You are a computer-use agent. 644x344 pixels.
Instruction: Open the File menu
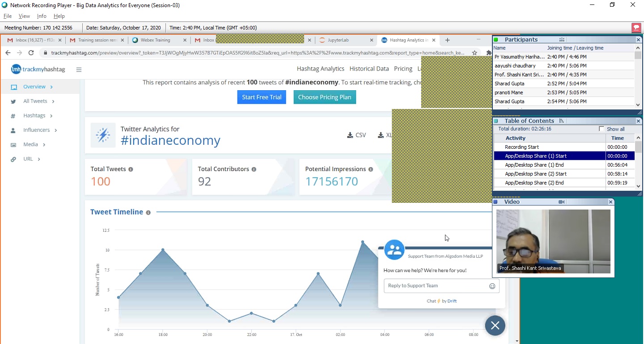(x=7, y=16)
